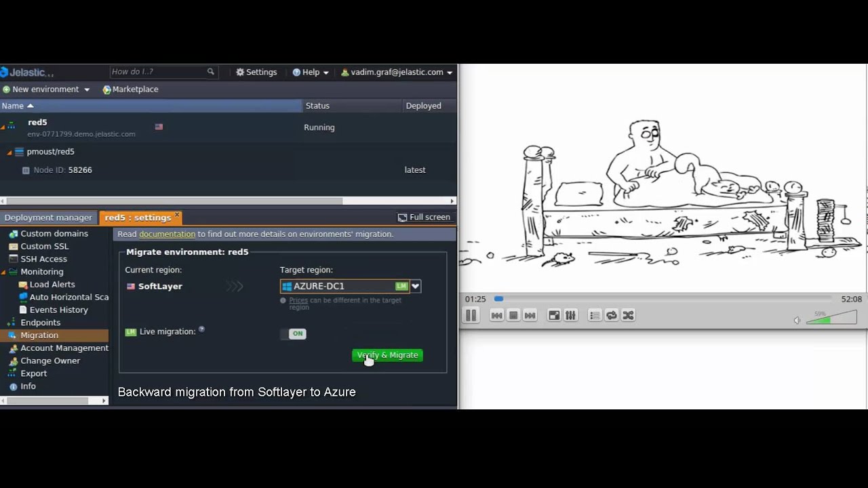The image size is (868, 488).
Task: Click the red5 environment topology icon
Action: pos(11,125)
